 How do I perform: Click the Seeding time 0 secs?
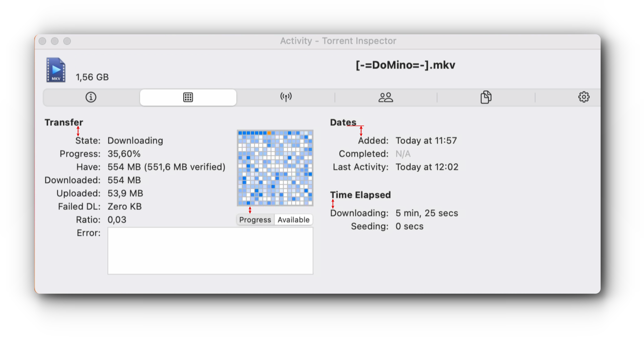(409, 226)
